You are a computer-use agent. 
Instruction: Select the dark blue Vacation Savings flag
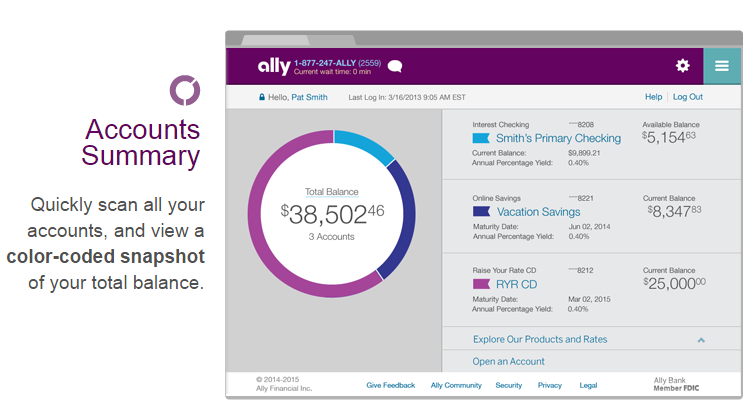(481, 211)
